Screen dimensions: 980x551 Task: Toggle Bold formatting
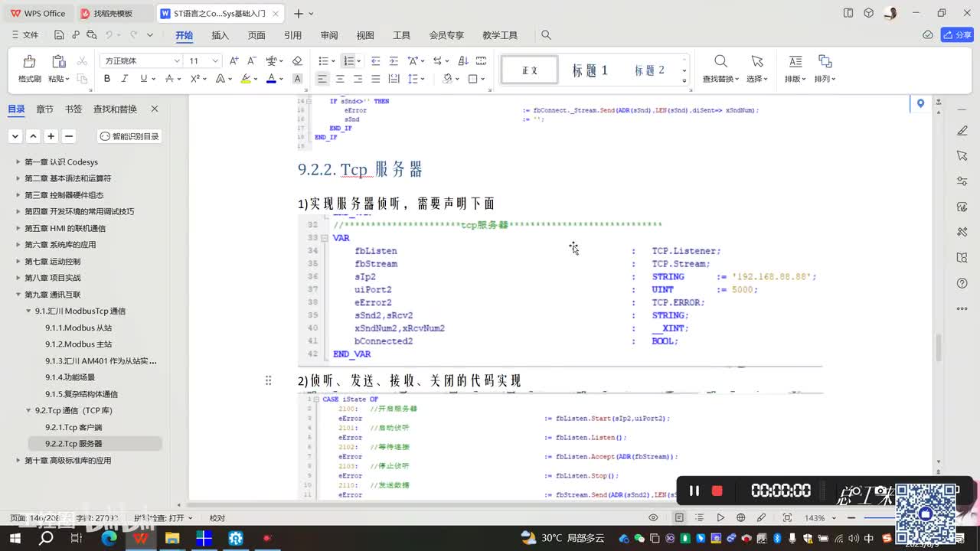[x=107, y=79]
